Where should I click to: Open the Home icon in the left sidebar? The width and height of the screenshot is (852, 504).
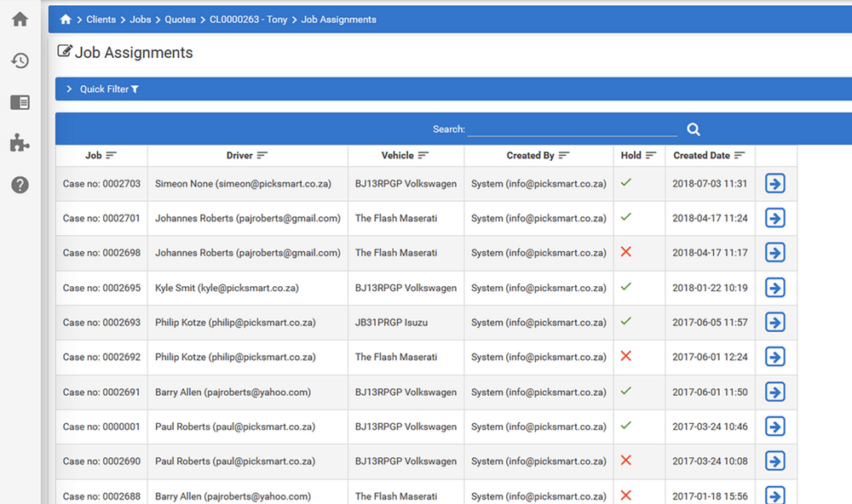pos(20,20)
